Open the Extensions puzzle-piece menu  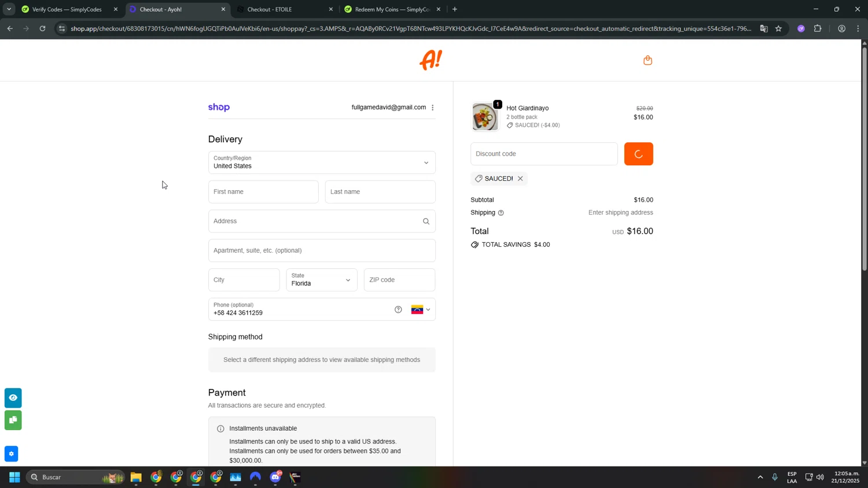[818, 28]
